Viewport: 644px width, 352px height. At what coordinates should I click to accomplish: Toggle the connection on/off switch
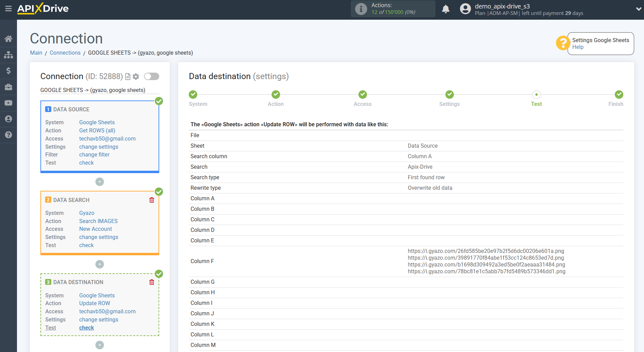click(151, 76)
